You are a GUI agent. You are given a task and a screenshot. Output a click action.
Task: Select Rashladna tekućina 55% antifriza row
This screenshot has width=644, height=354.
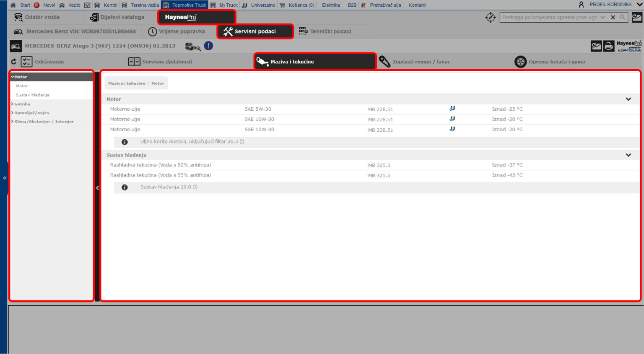[x=371, y=175]
